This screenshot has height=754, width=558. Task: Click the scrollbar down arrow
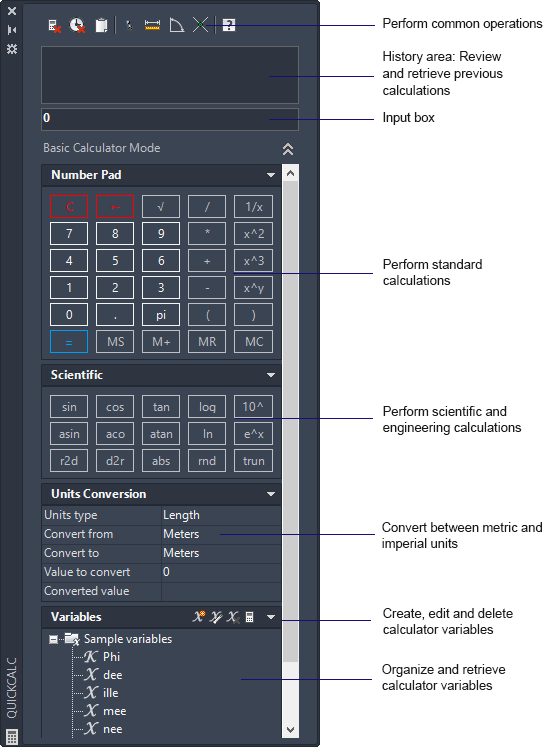pos(290,729)
